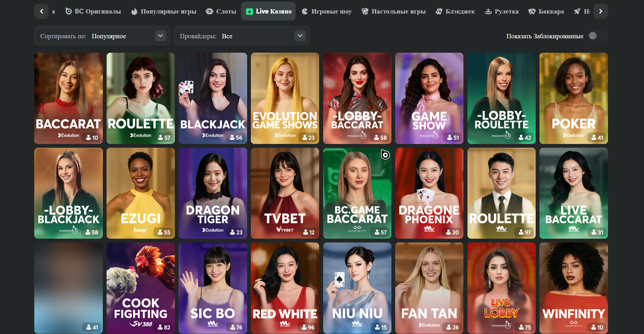
Task: Open the Winfinity game card
Action: tap(574, 288)
